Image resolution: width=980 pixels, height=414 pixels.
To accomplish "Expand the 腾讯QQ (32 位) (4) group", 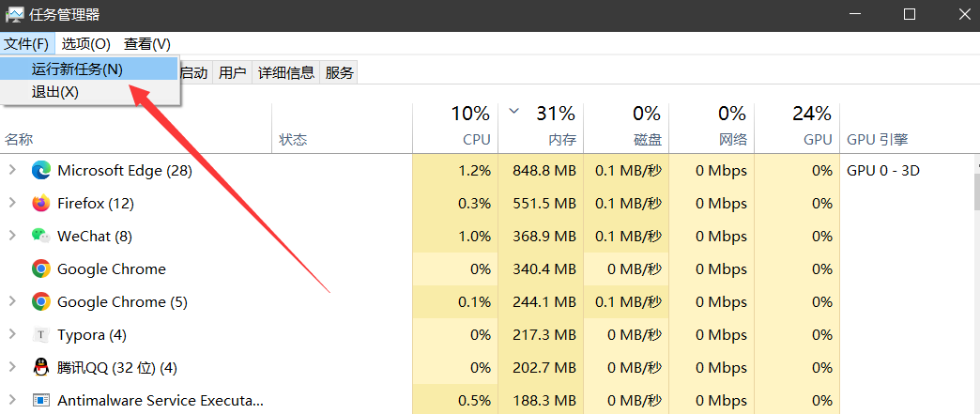I will point(12,367).
